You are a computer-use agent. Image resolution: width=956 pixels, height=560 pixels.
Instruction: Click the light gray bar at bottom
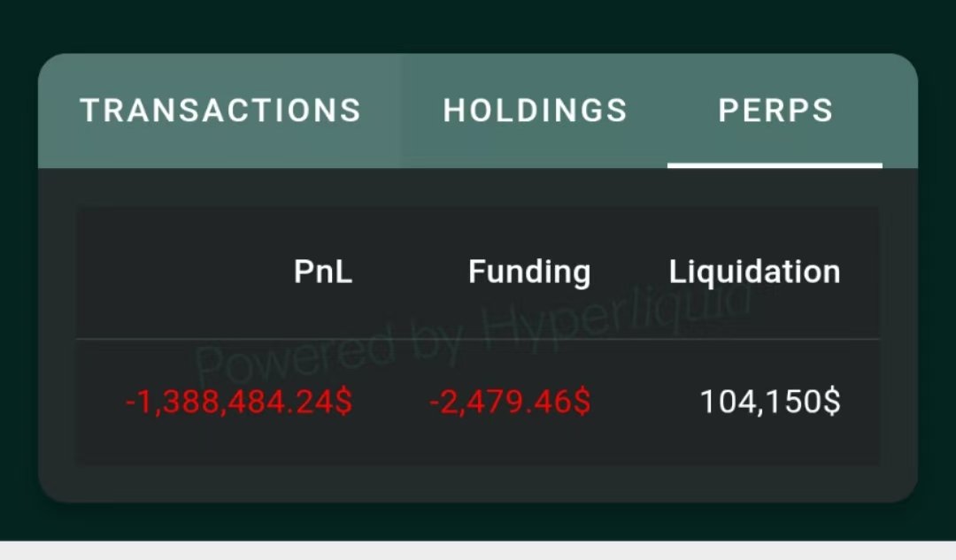pyautogui.click(x=478, y=551)
